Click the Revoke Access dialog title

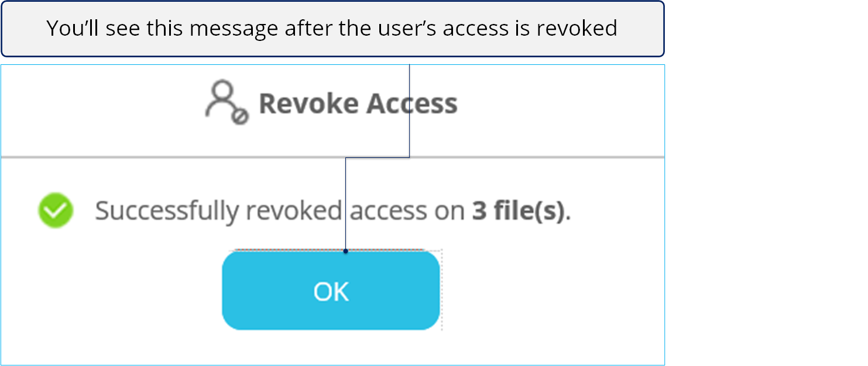tap(358, 103)
